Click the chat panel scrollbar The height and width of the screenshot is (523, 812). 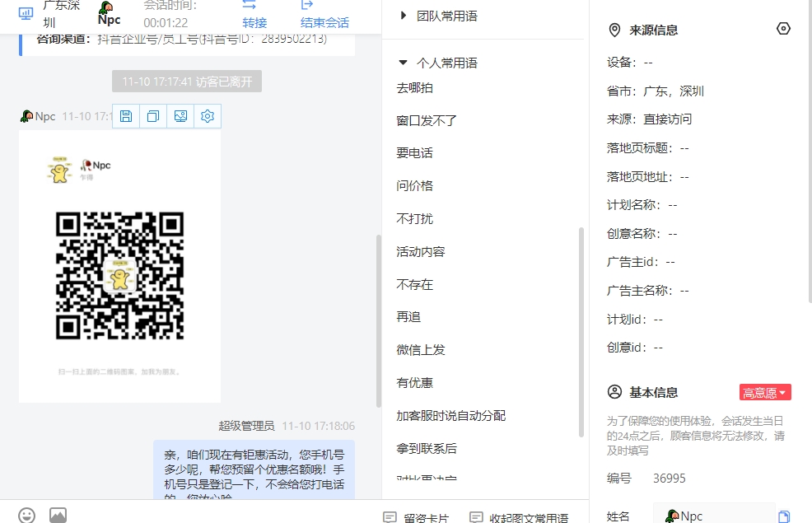click(x=379, y=321)
